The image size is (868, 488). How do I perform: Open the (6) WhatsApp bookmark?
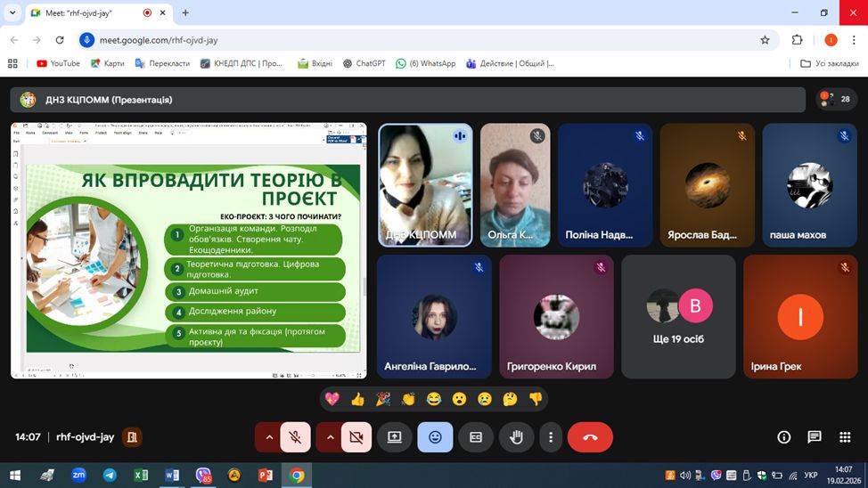(426, 63)
